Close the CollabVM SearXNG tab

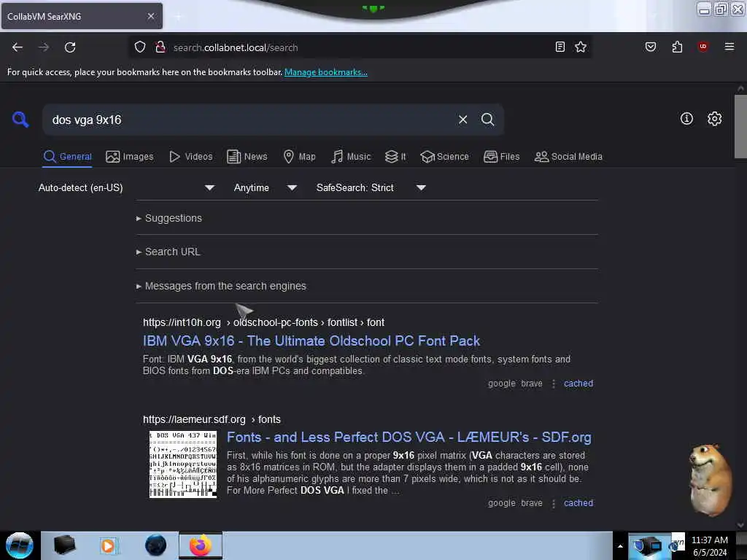pyautogui.click(x=150, y=16)
